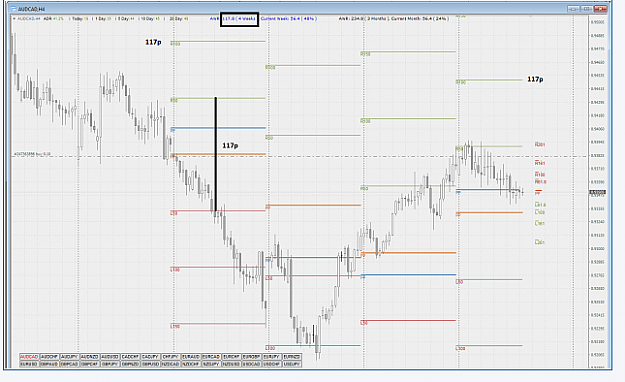
Task: Click the current price marker on price scale
Action: (x=597, y=193)
